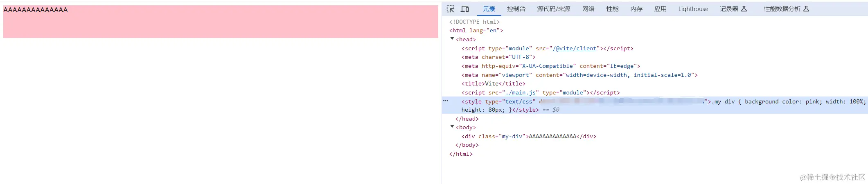
Task: Select the closing </head> tag line
Action: click(467, 119)
